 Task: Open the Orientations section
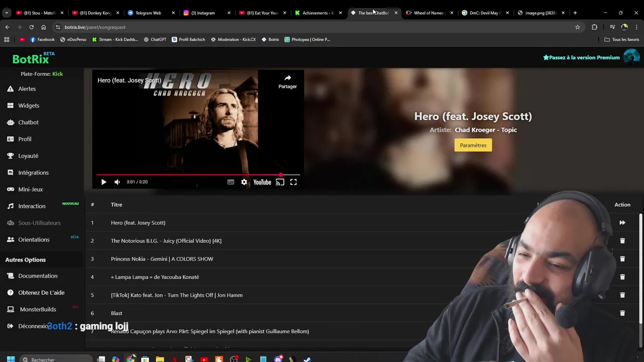click(x=34, y=239)
